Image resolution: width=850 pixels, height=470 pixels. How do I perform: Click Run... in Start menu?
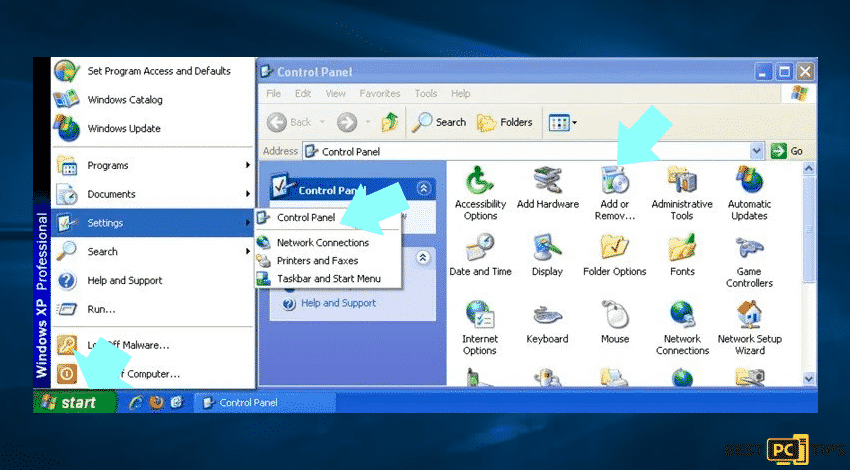(x=153, y=309)
